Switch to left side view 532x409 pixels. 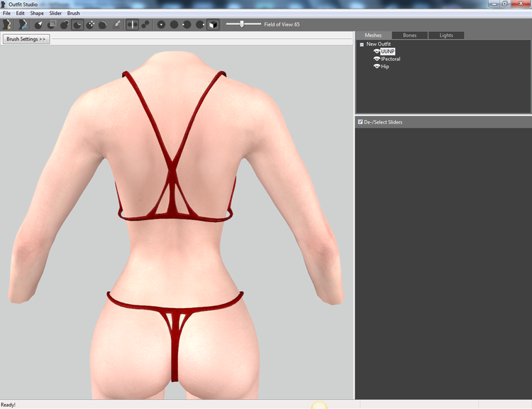pos(187,24)
